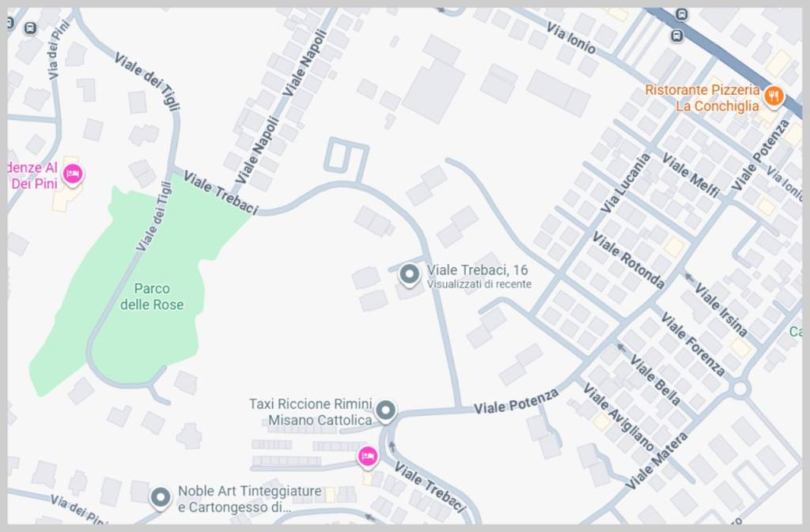The height and width of the screenshot is (532, 810).
Task: Click the Viale Potenza street label near the taxi
Action: [x=516, y=402]
